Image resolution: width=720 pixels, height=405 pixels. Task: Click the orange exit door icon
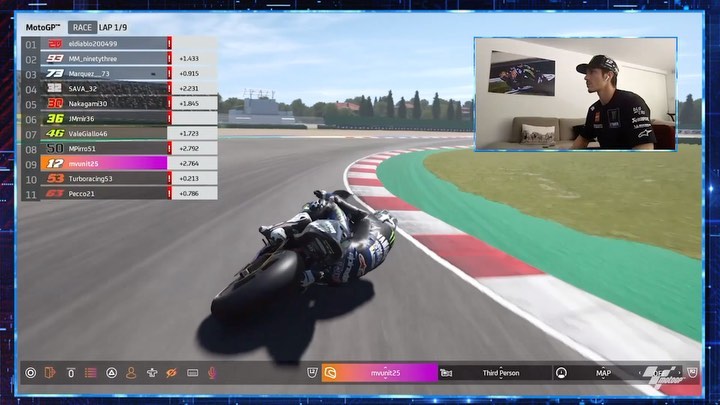(x=50, y=372)
